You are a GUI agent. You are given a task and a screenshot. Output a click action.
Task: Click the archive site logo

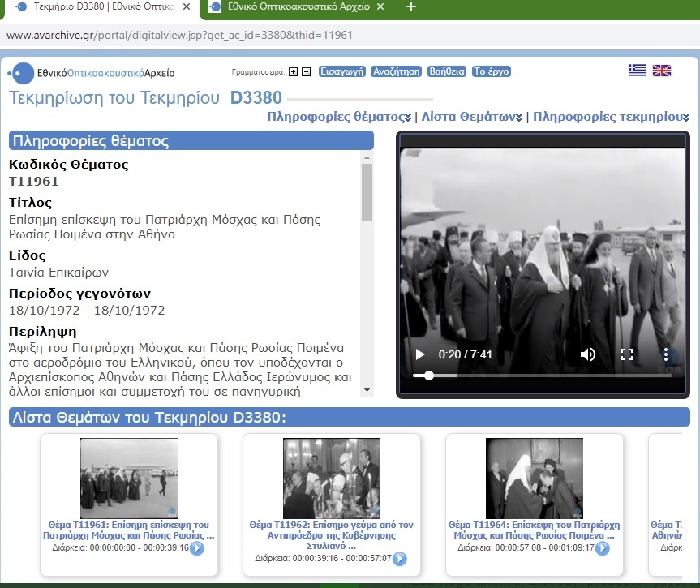(x=92, y=73)
